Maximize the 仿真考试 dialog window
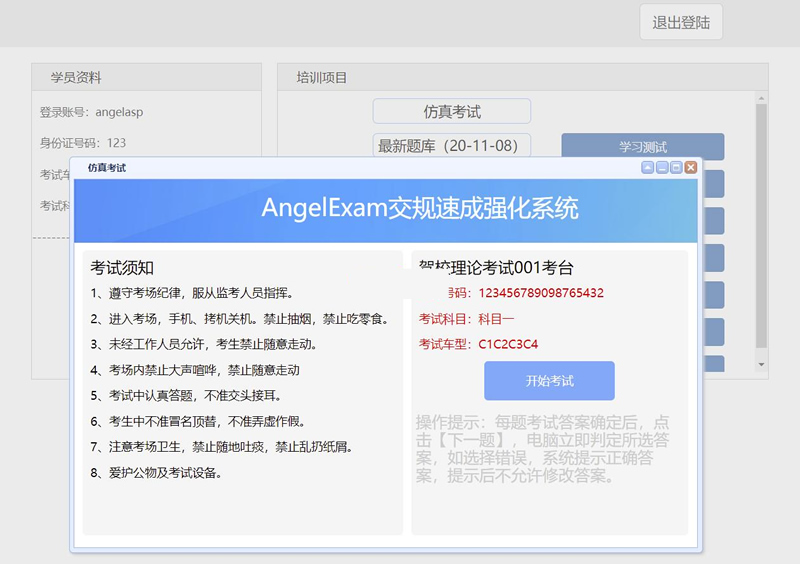 (676, 168)
